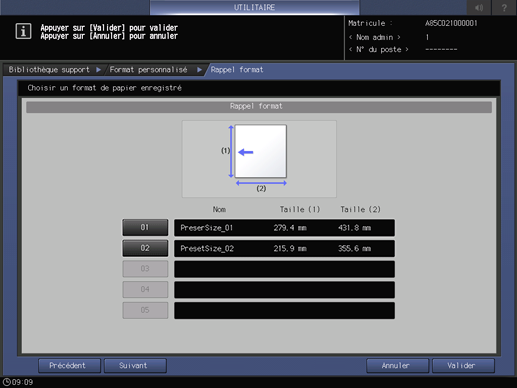The image size is (517, 388).
Task: Select the Rappel format breadcrumb
Action: (x=237, y=70)
